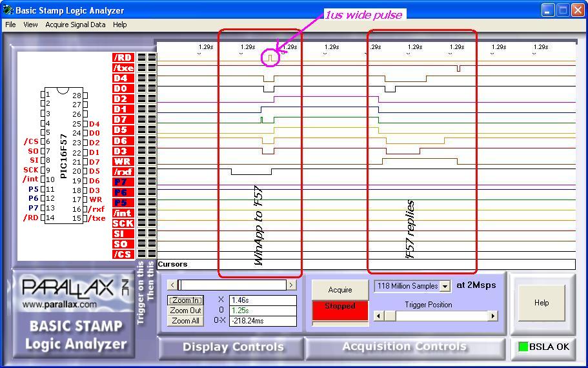Click the waveform scrollbar right arrow
The image size is (588, 368).
click(291, 285)
